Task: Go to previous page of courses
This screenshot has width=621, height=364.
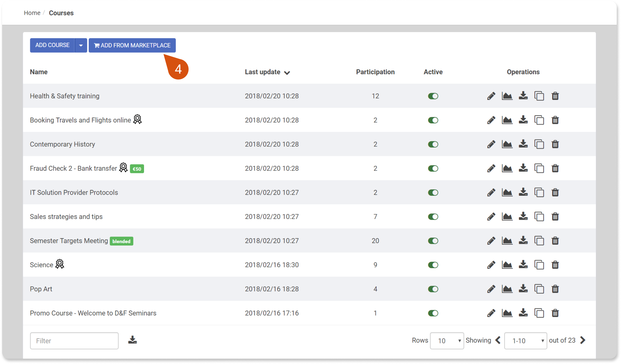Action: click(x=498, y=340)
